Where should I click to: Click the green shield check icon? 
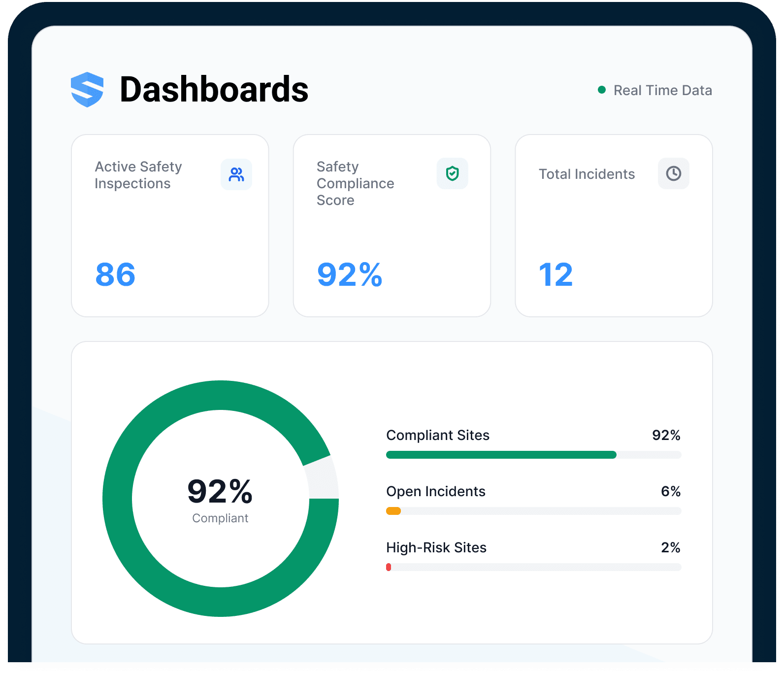click(x=452, y=173)
